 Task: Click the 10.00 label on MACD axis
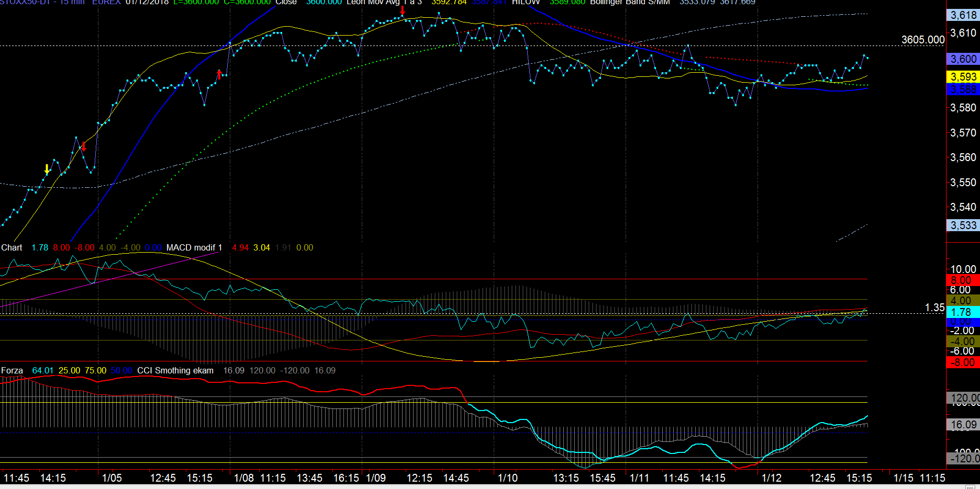click(x=963, y=269)
